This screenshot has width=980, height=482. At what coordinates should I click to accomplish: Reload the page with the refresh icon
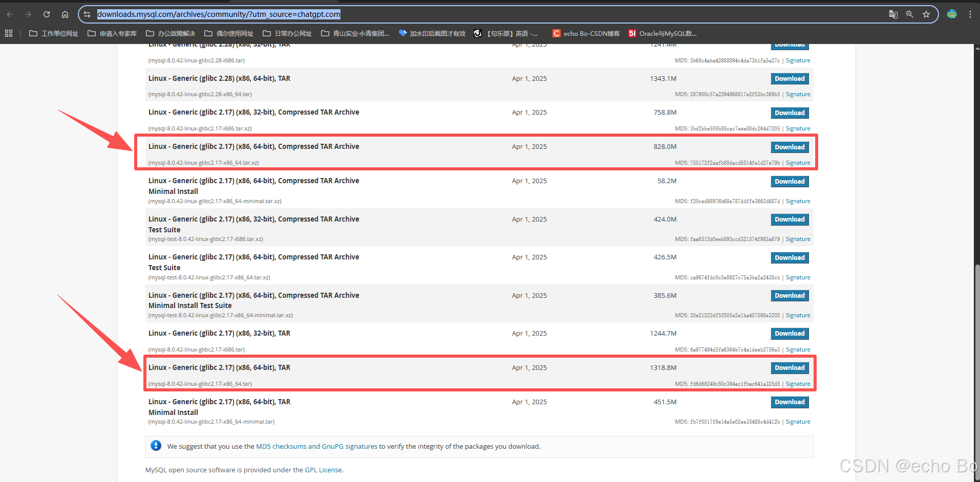[47, 14]
